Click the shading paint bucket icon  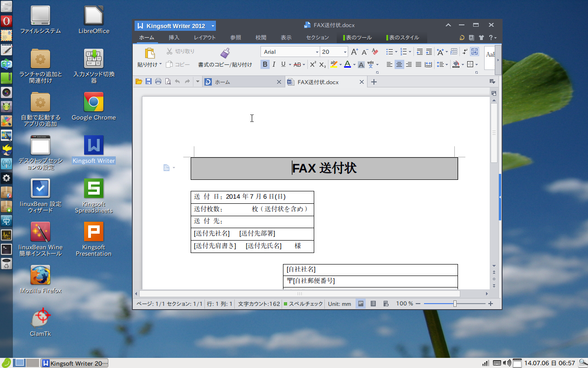coord(456,64)
